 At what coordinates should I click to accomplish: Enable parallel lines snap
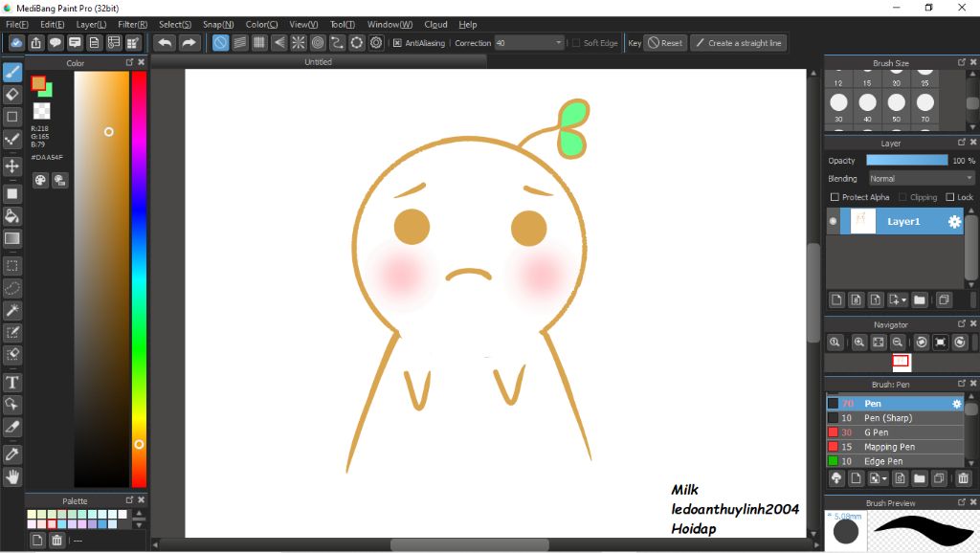point(240,43)
